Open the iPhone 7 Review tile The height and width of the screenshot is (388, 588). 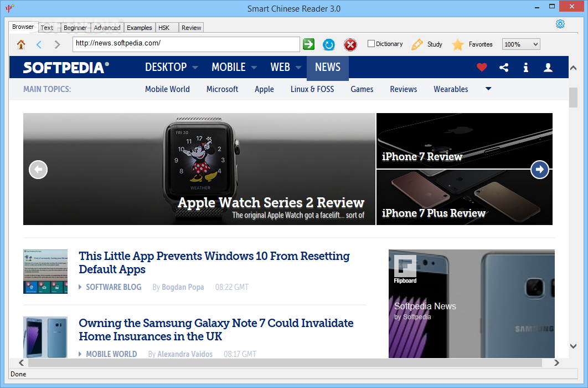pyautogui.click(x=464, y=141)
